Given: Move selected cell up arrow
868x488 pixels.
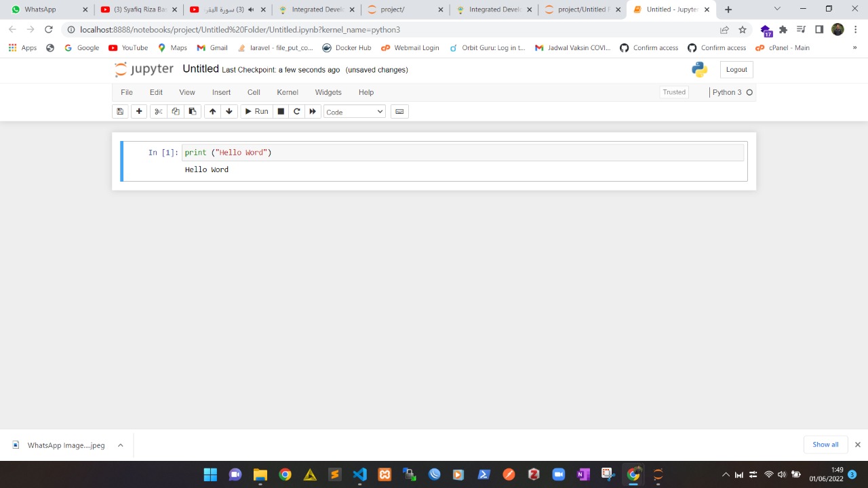Looking at the screenshot, I should (x=213, y=111).
